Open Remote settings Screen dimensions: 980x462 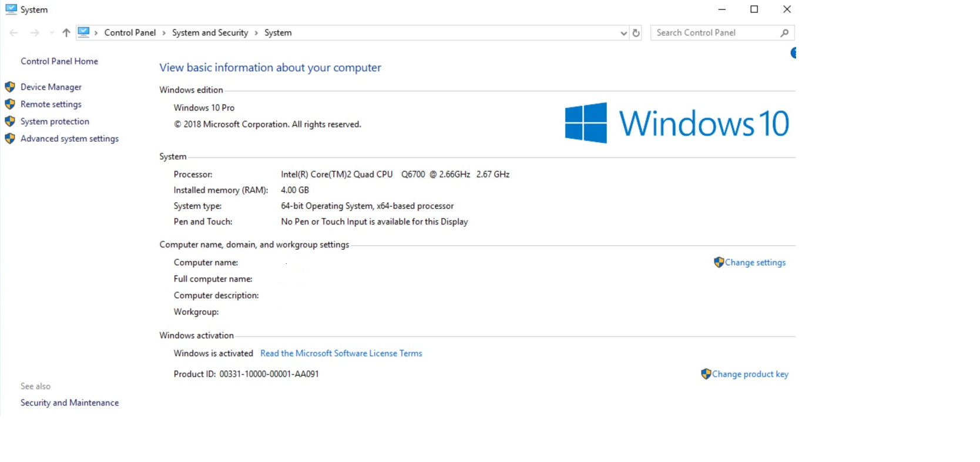click(51, 104)
